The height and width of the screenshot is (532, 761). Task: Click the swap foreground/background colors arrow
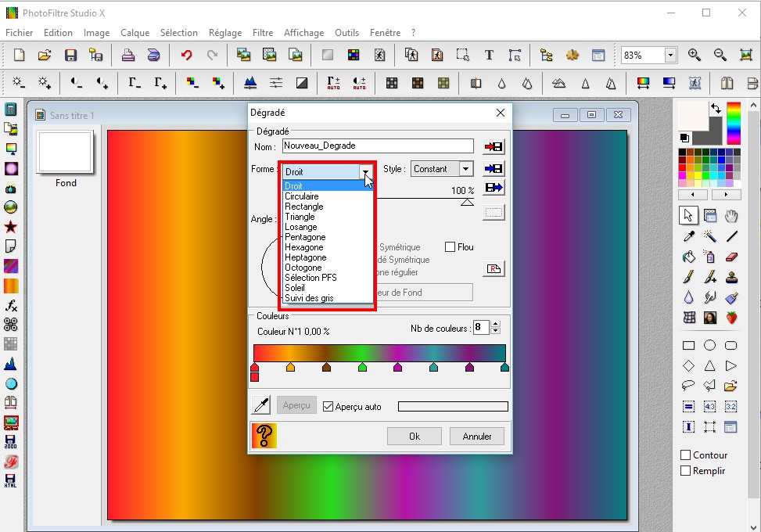pyautogui.click(x=716, y=109)
